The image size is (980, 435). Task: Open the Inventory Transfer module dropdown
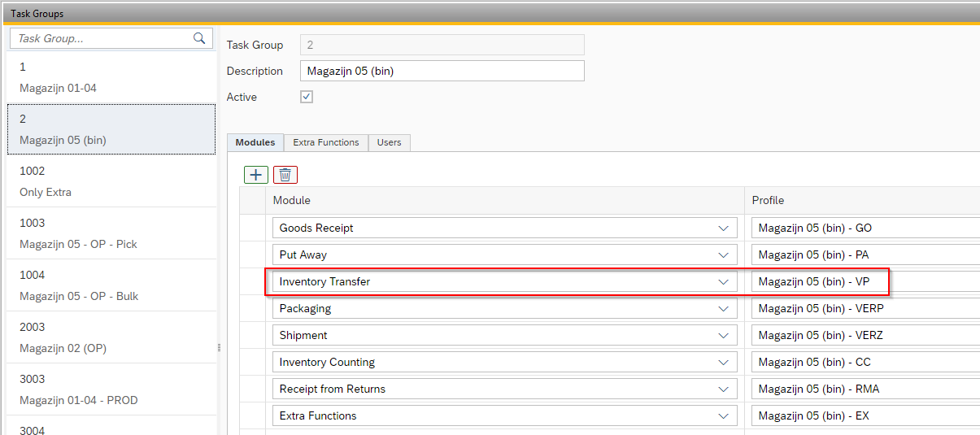point(723,282)
